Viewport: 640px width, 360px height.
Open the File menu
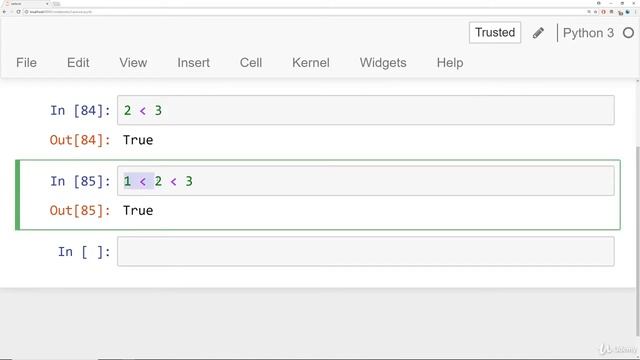[x=27, y=63]
